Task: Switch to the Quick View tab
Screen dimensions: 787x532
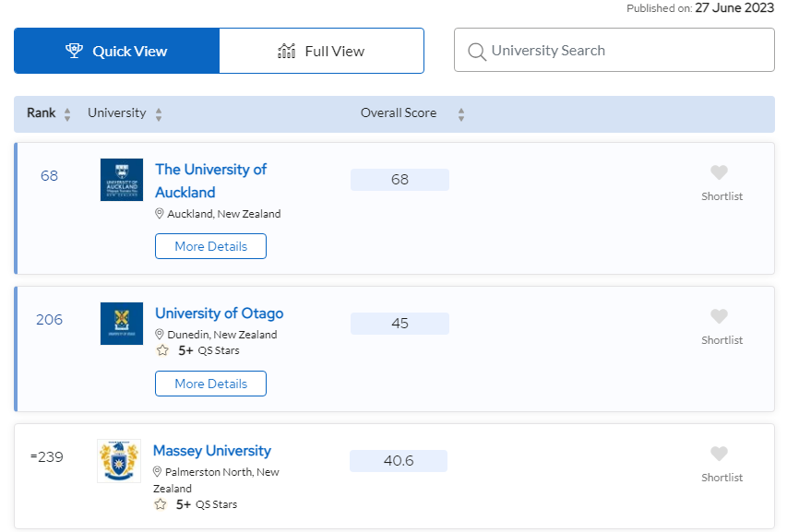Action: click(116, 51)
